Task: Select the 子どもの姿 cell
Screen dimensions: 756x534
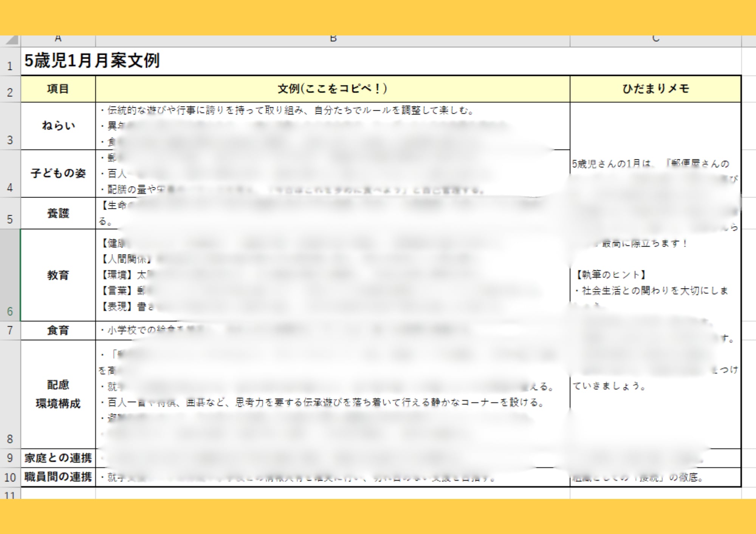Action: pos(58,173)
